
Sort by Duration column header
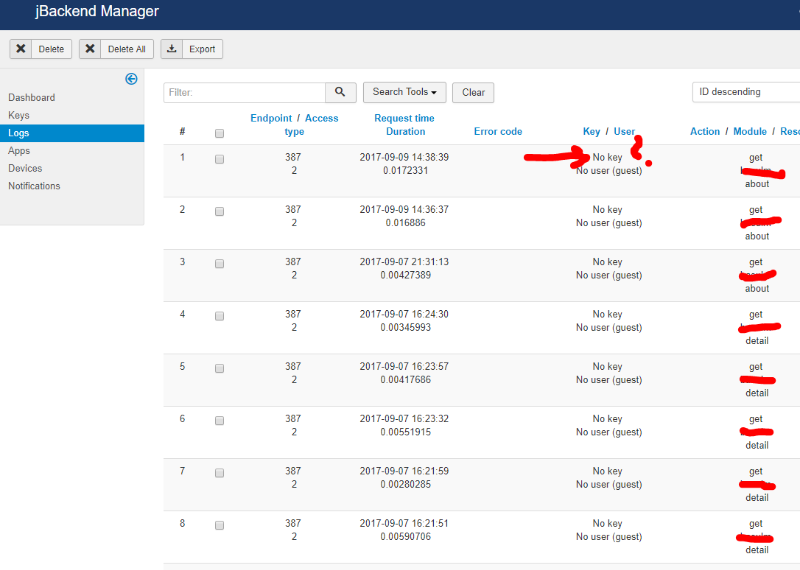406,132
